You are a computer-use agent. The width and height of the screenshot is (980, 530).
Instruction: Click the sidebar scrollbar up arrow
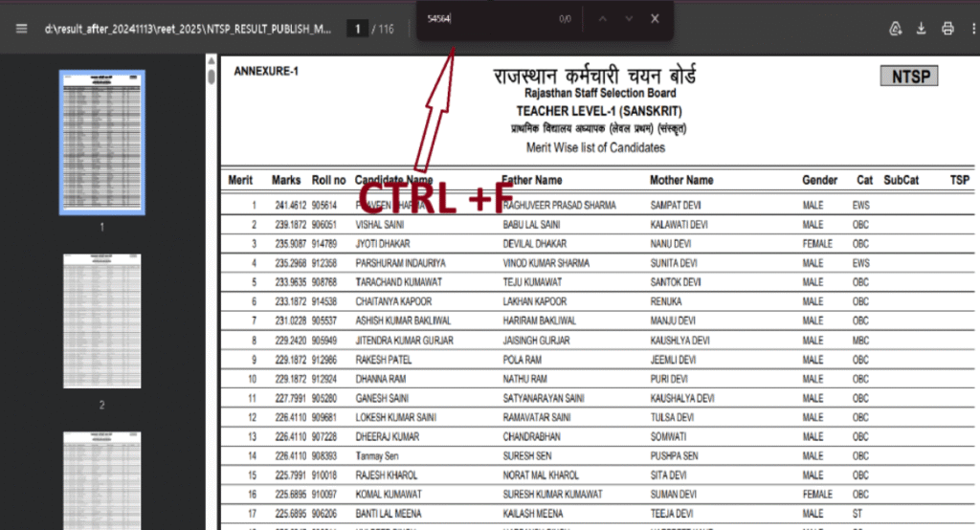coord(212,60)
